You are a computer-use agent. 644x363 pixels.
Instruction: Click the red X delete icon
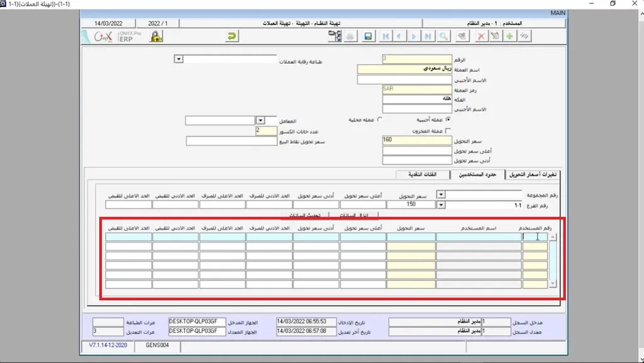click(481, 36)
